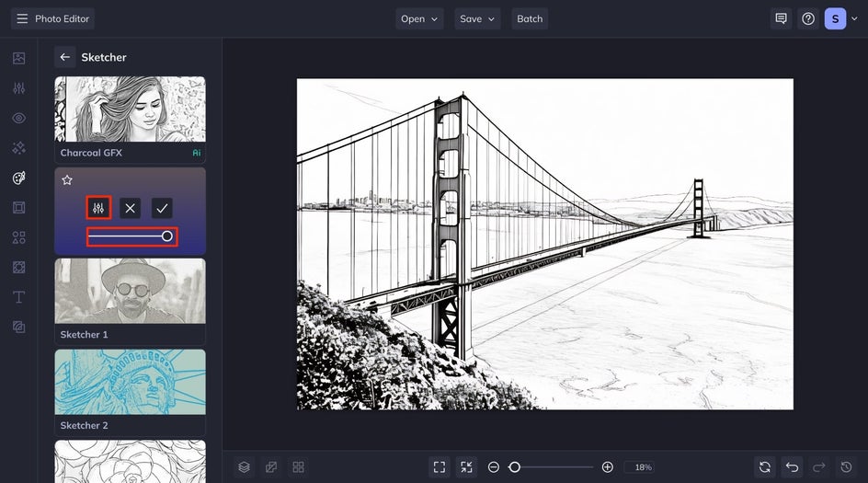Open the help question mark icon
The image size is (868, 483).
point(808,18)
